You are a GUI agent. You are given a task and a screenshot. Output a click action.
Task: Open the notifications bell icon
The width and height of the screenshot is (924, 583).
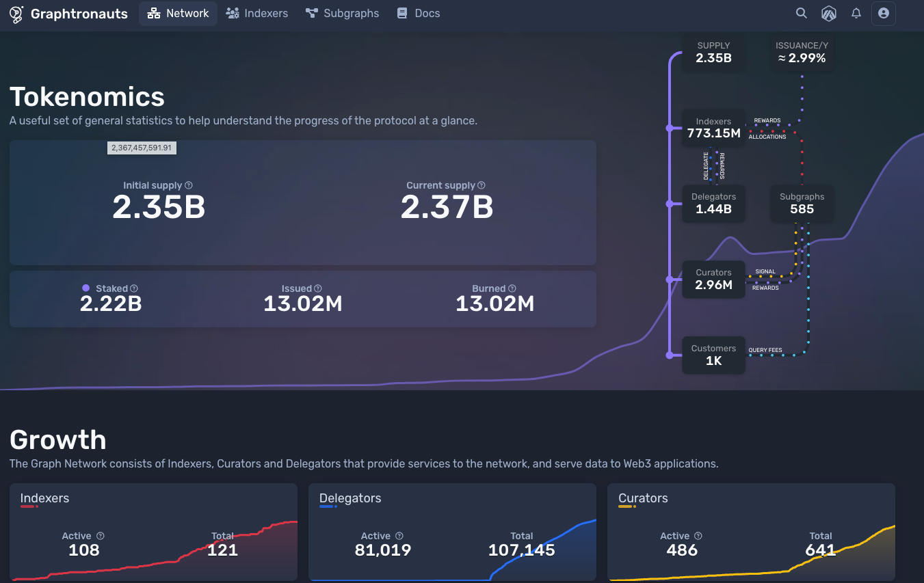point(856,13)
